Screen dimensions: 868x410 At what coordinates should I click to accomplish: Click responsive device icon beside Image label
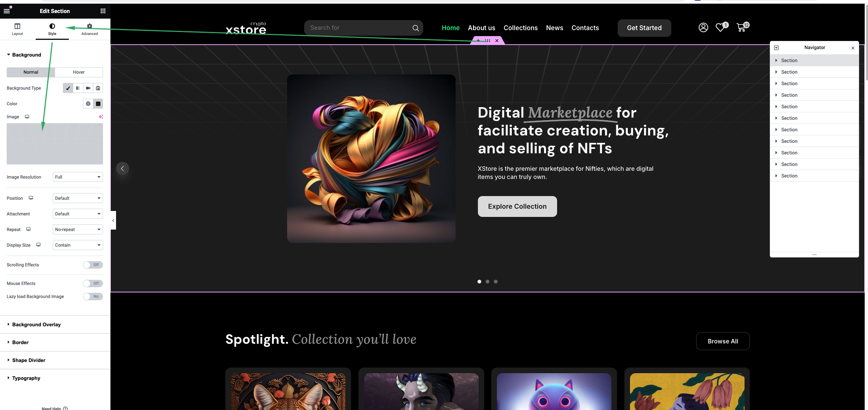pyautogui.click(x=27, y=117)
